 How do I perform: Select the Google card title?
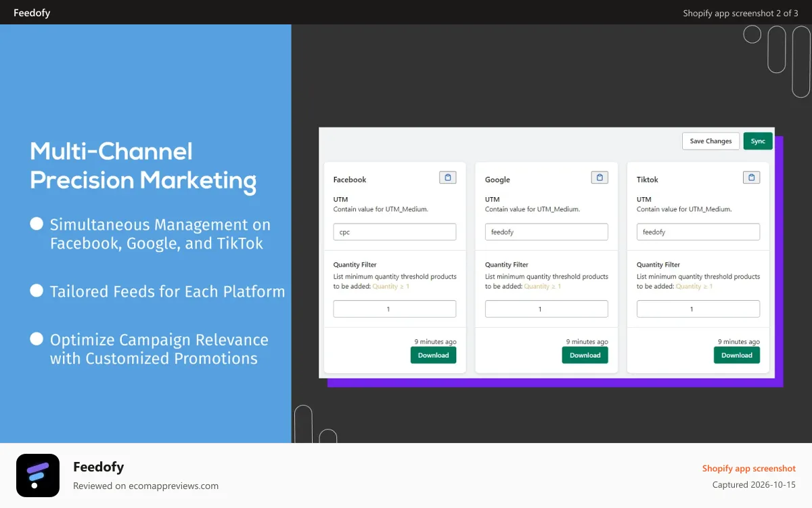pyautogui.click(x=497, y=179)
